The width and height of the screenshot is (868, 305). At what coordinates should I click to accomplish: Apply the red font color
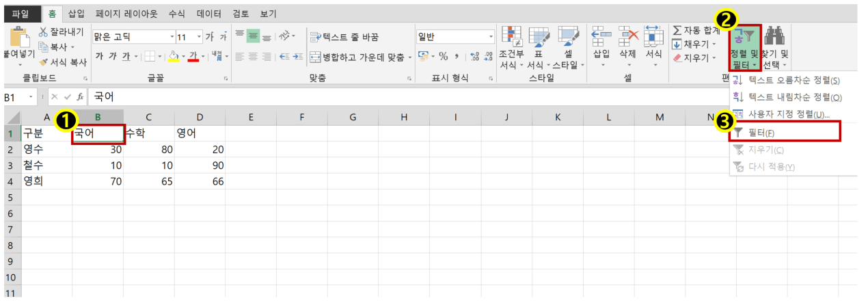pos(193,57)
